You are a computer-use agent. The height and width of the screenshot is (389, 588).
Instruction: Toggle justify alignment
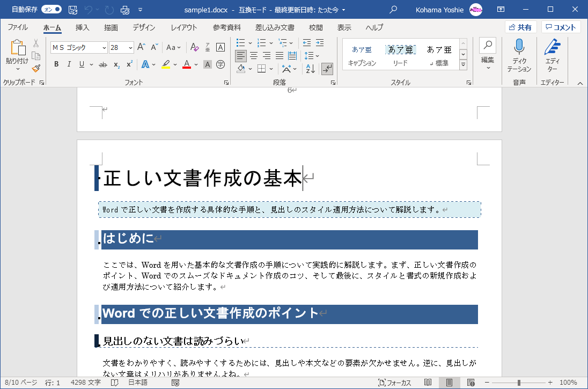(x=280, y=56)
